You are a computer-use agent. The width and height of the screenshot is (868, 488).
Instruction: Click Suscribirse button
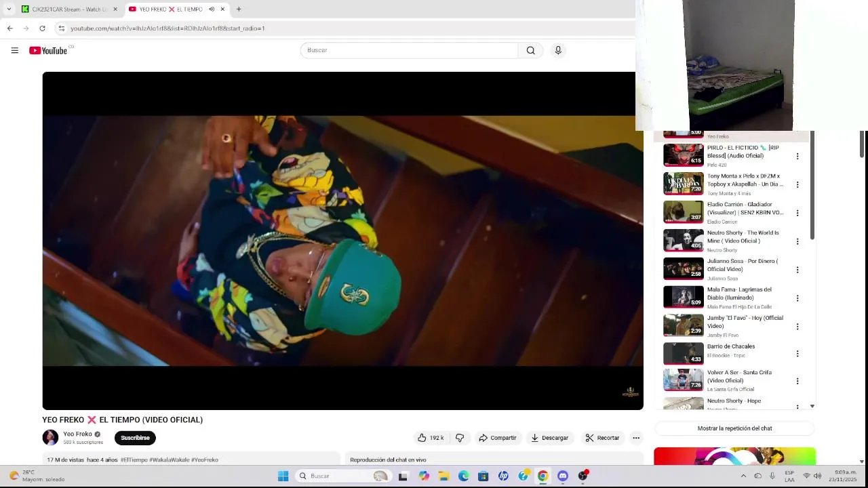135,438
